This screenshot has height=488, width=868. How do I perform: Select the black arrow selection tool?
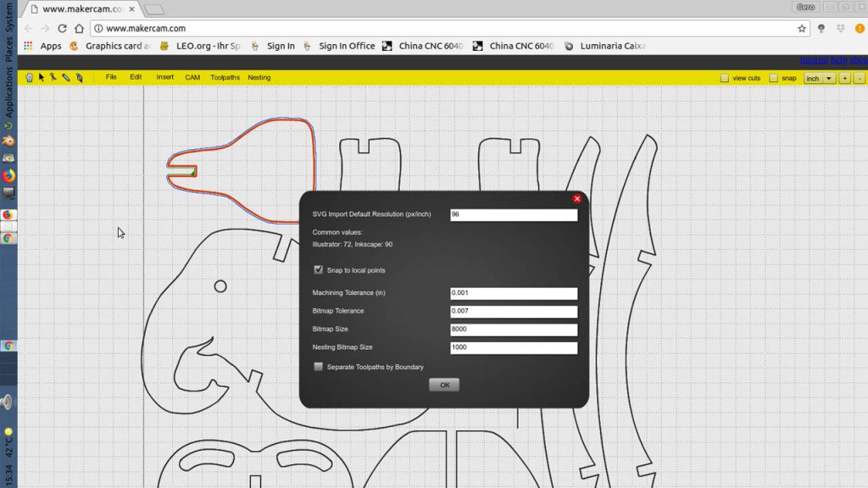point(42,77)
